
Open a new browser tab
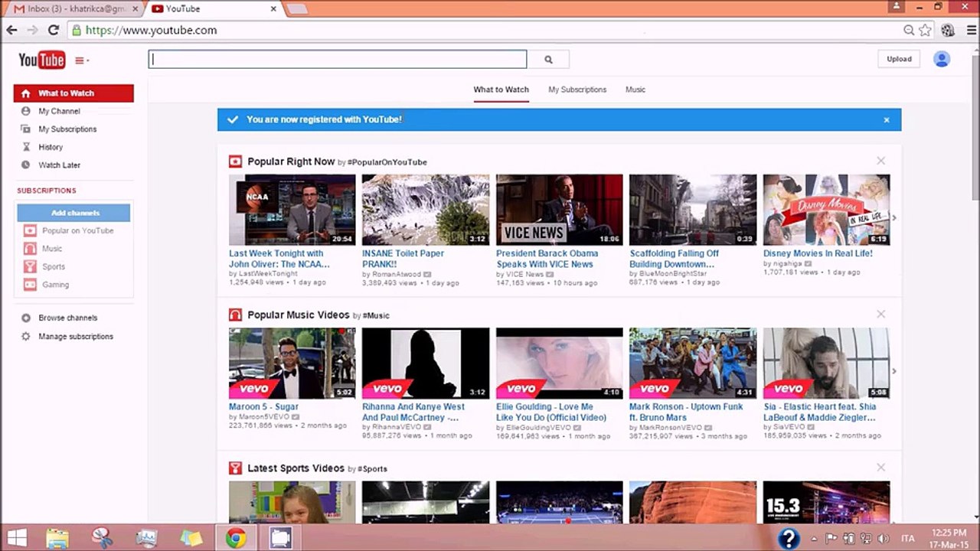point(297,8)
